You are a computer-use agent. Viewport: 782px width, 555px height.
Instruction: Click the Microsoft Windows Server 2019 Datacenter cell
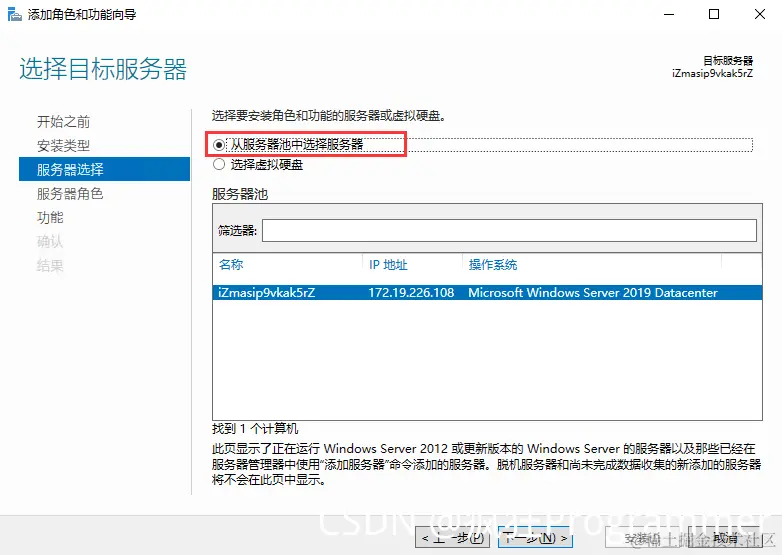pos(592,293)
